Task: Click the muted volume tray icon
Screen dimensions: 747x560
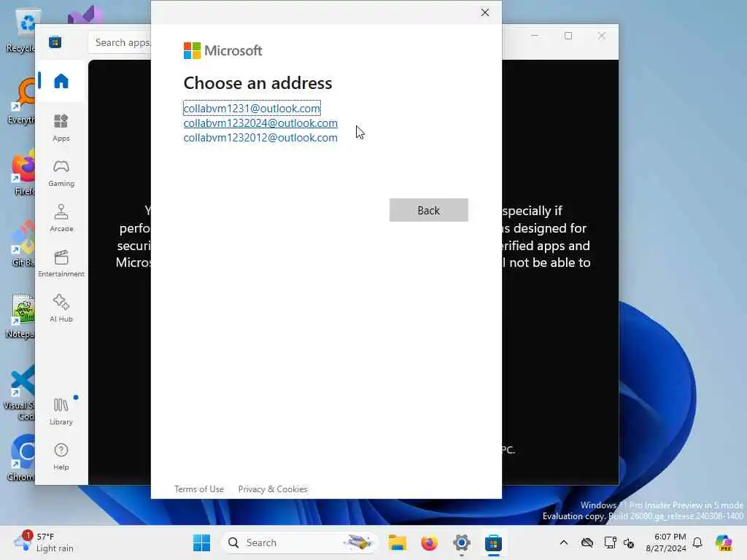Action: [629, 542]
